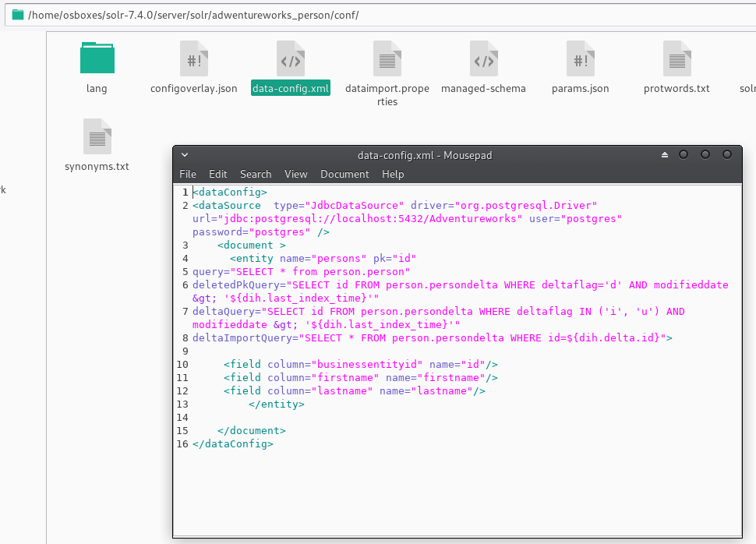Open the Document menu
The height and width of the screenshot is (544, 756).
pos(344,174)
